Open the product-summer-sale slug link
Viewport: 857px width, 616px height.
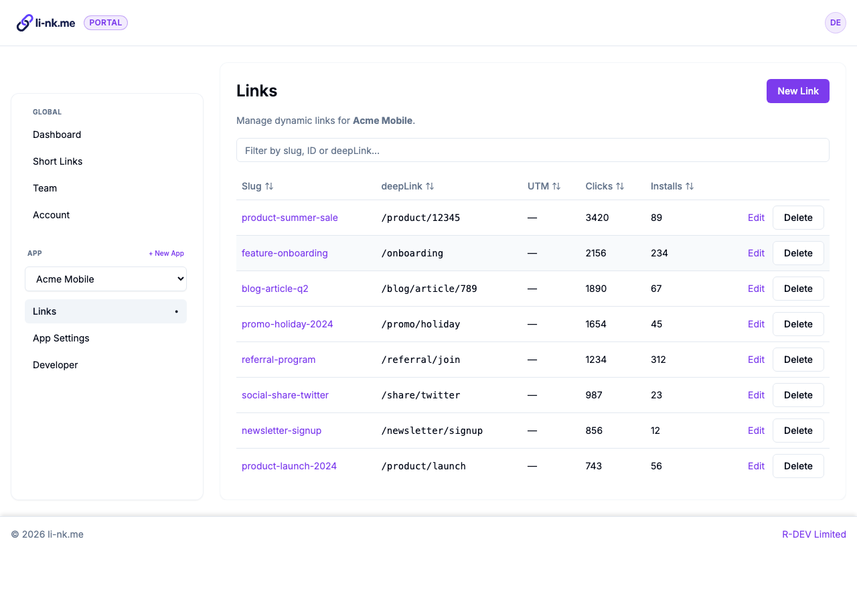[289, 218]
